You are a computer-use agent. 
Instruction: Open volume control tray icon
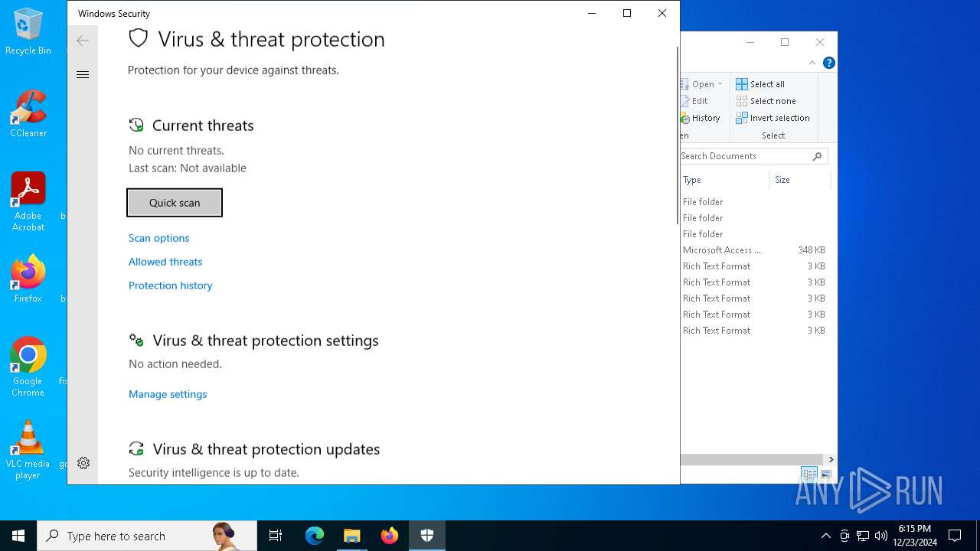click(x=881, y=536)
